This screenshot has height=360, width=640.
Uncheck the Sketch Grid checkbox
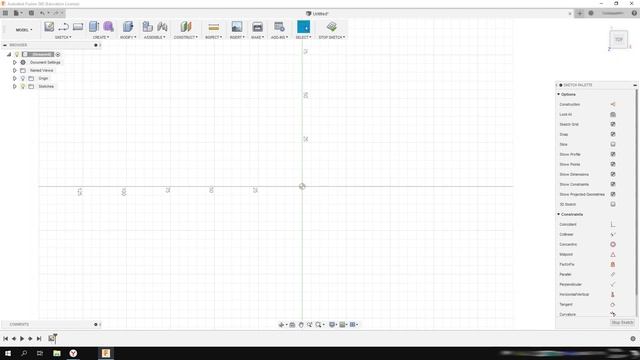pyautogui.click(x=613, y=124)
